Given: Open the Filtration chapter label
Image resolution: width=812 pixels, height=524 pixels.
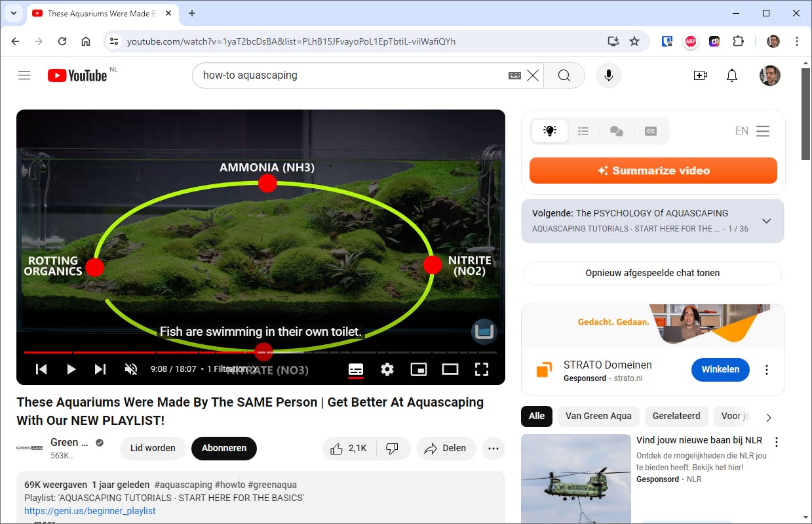Looking at the screenshot, I should pyautogui.click(x=232, y=369).
